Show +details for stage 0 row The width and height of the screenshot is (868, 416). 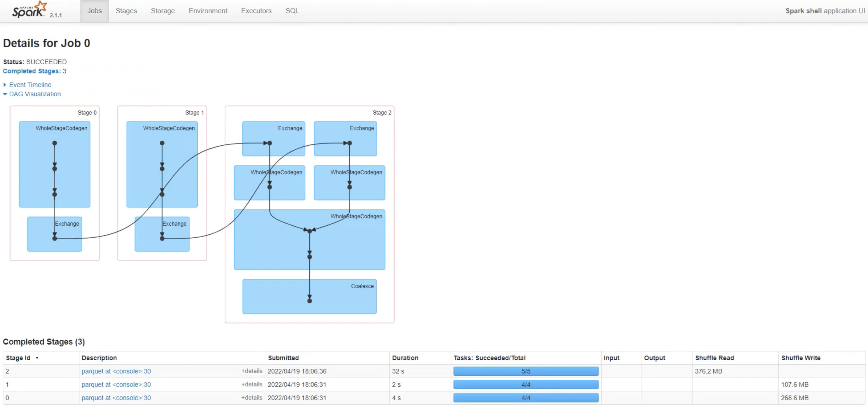[x=251, y=397]
